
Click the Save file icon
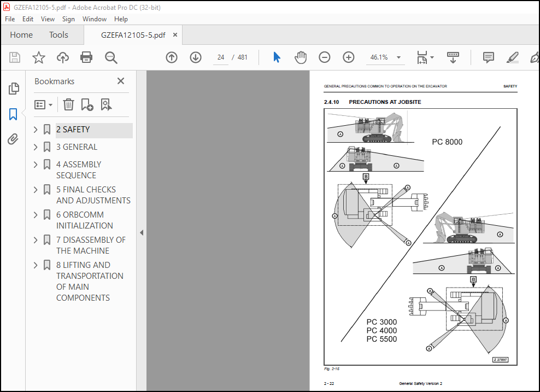coord(14,57)
